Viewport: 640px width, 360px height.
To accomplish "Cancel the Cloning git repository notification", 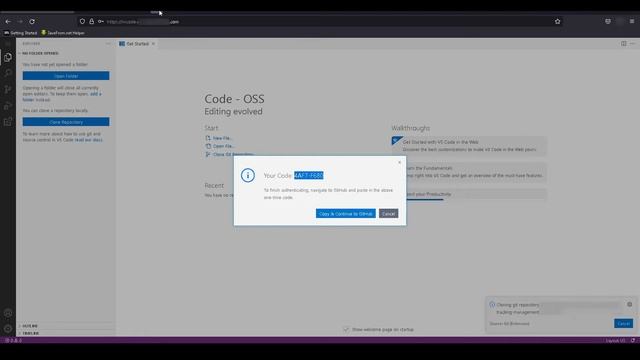I will click(x=624, y=323).
